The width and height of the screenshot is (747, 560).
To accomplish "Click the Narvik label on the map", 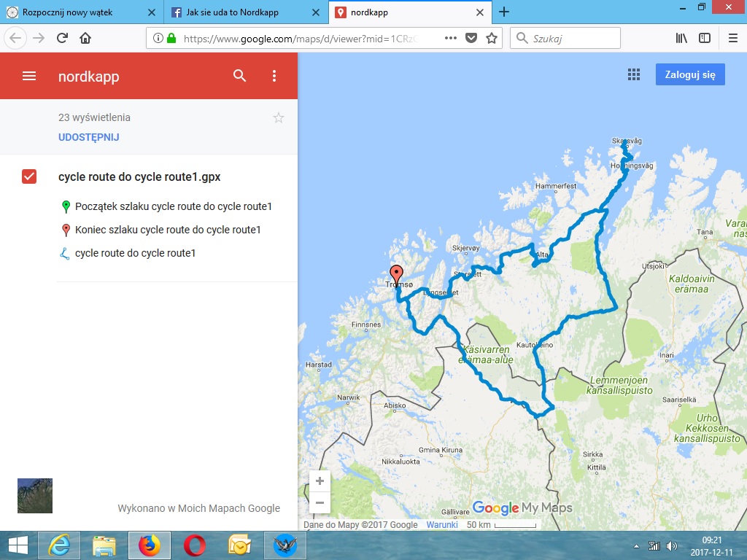I will [348, 397].
